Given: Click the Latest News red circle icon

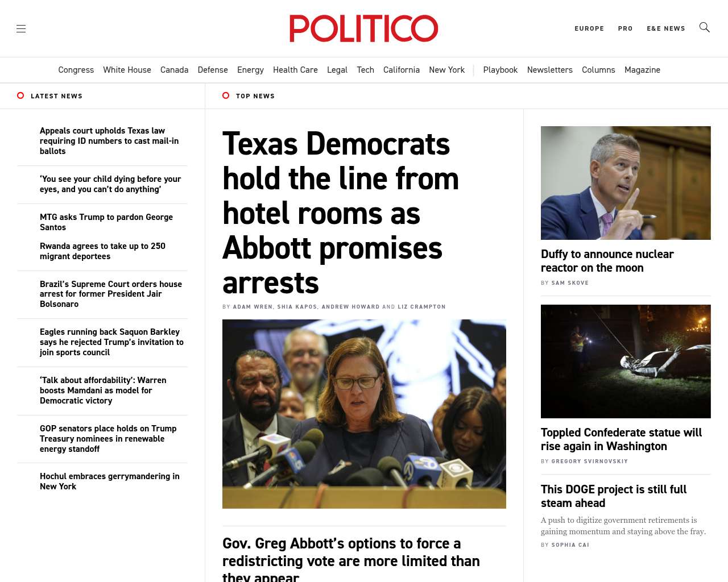Looking at the screenshot, I should click(x=20, y=95).
